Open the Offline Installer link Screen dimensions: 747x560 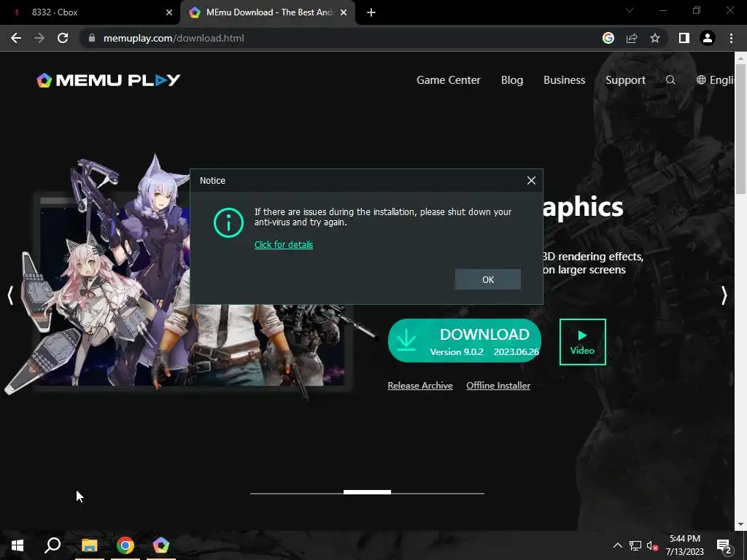(498, 386)
